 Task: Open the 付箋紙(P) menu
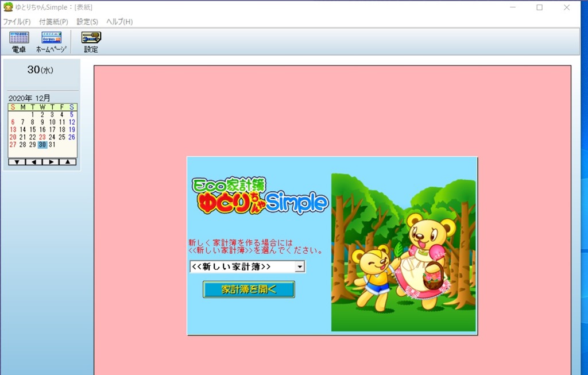(x=53, y=22)
